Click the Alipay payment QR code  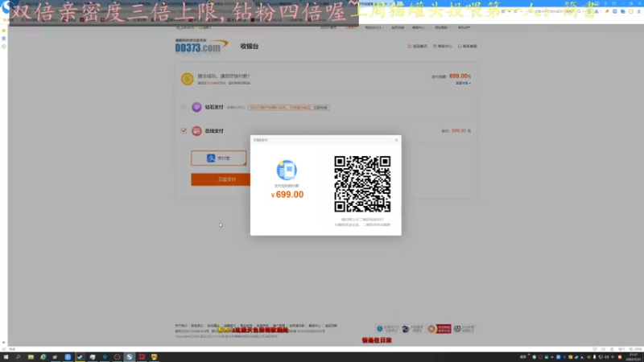362,184
